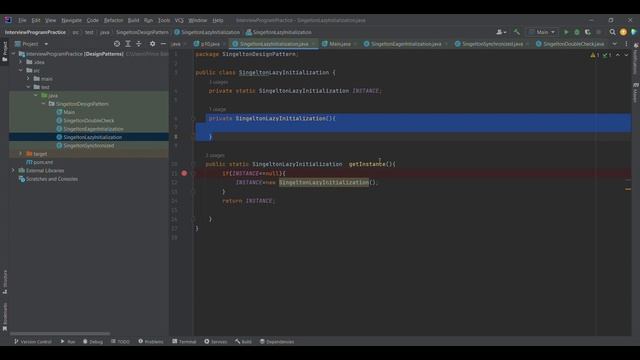
Task: Open the user account icon menu
Action: click(x=501, y=32)
